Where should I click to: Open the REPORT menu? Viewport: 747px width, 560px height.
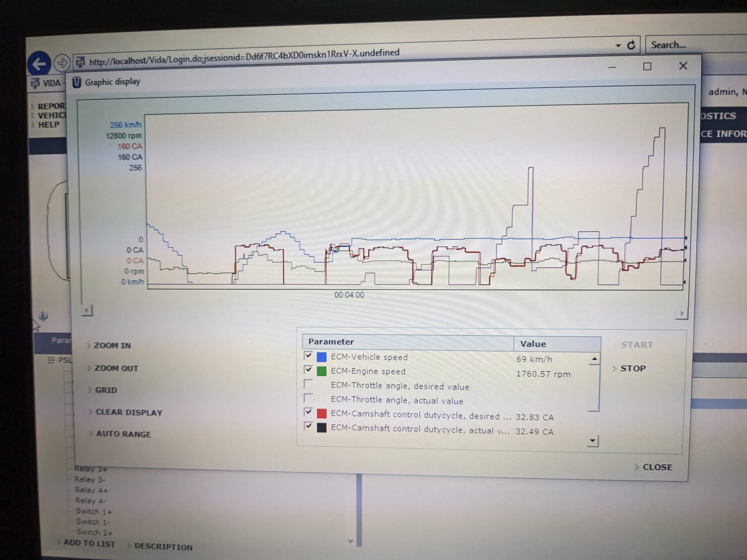click(x=51, y=106)
